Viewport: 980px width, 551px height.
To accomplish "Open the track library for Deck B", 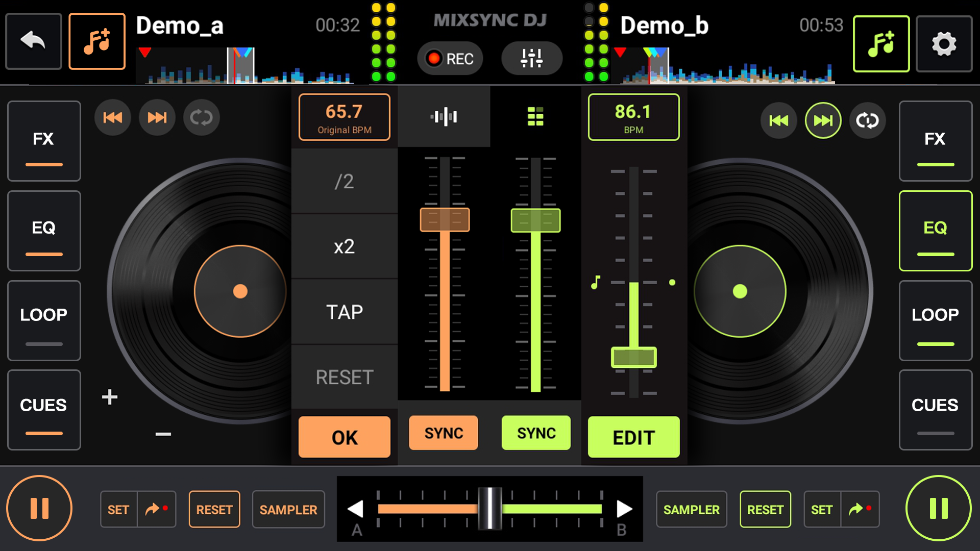I will (x=881, y=43).
